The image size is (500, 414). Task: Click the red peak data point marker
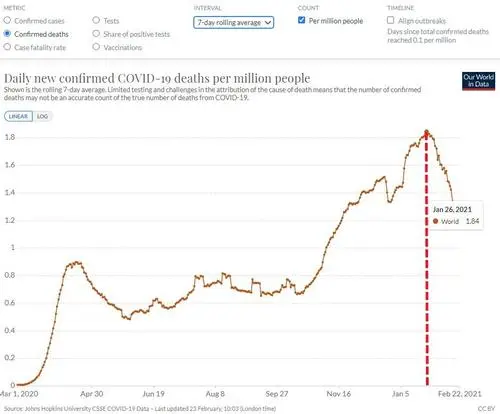click(426, 132)
